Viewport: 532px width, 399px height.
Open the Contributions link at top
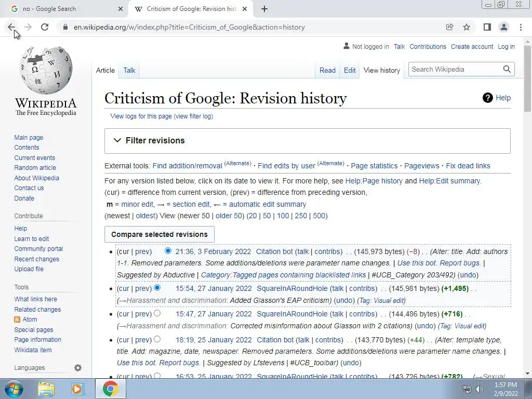pos(428,46)
